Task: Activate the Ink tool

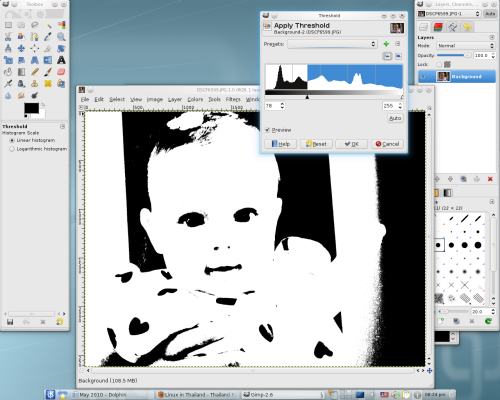Action: (21, 83)
